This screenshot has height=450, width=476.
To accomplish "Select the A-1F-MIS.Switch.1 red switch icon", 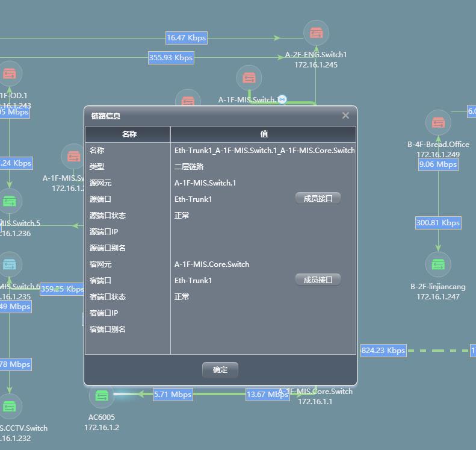I will point(249,78).
